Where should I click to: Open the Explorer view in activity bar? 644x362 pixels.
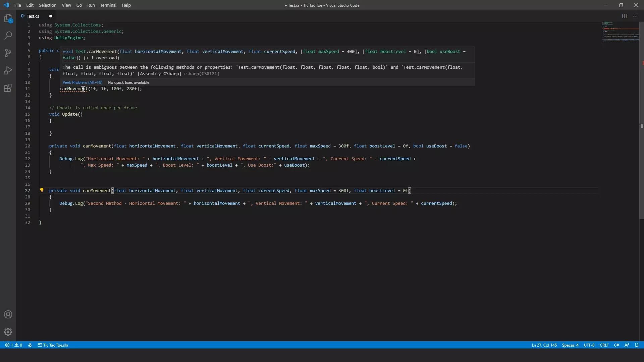click(x=8, y=18)
